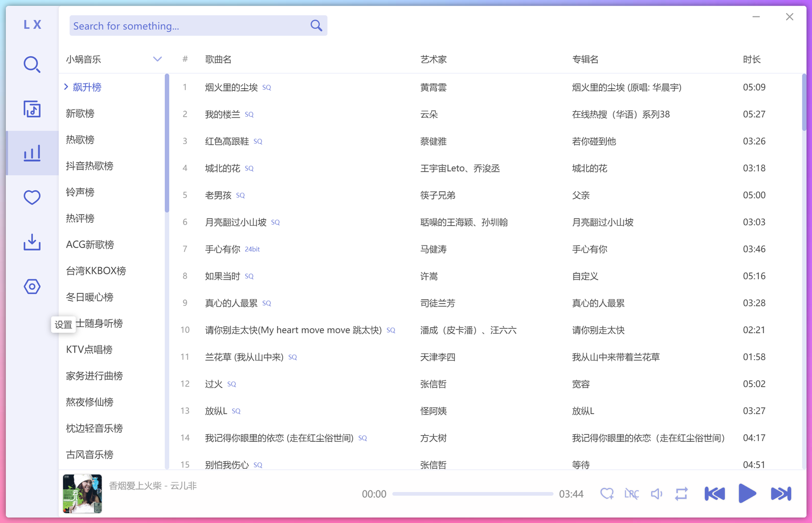Click the playback progress bar
Viewport: 812px width, 523px height.
coord(472,494)
